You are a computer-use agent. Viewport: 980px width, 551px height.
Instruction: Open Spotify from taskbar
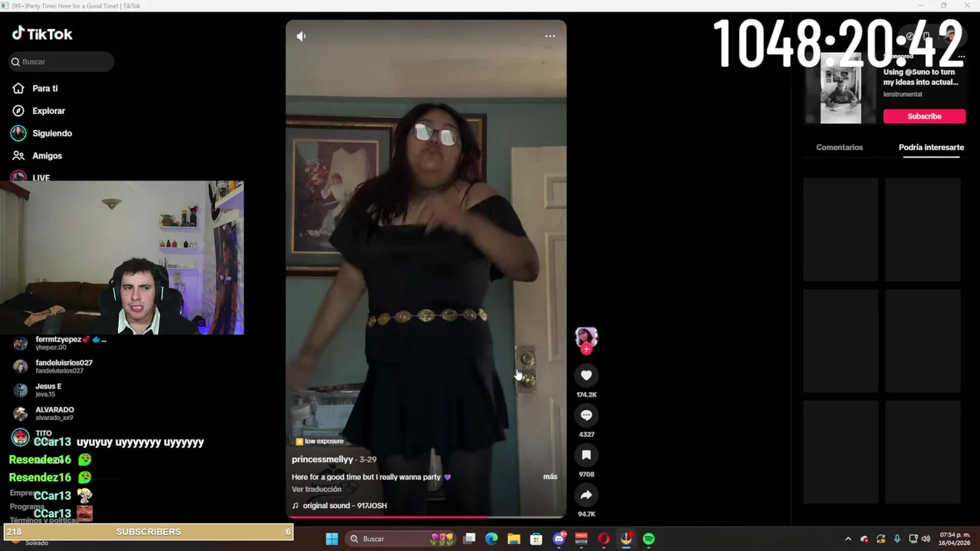(x=648, y=539)
